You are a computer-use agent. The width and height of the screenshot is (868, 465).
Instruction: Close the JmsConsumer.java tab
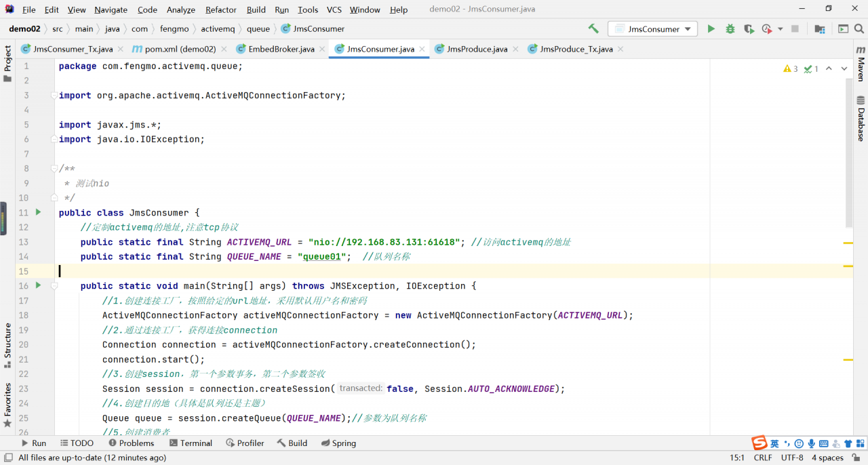click(x=422, y=49)
